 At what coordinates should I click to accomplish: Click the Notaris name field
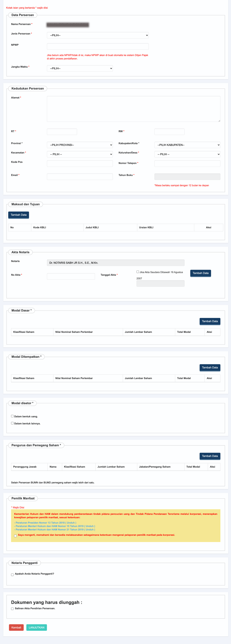click(x=116, y=263)
